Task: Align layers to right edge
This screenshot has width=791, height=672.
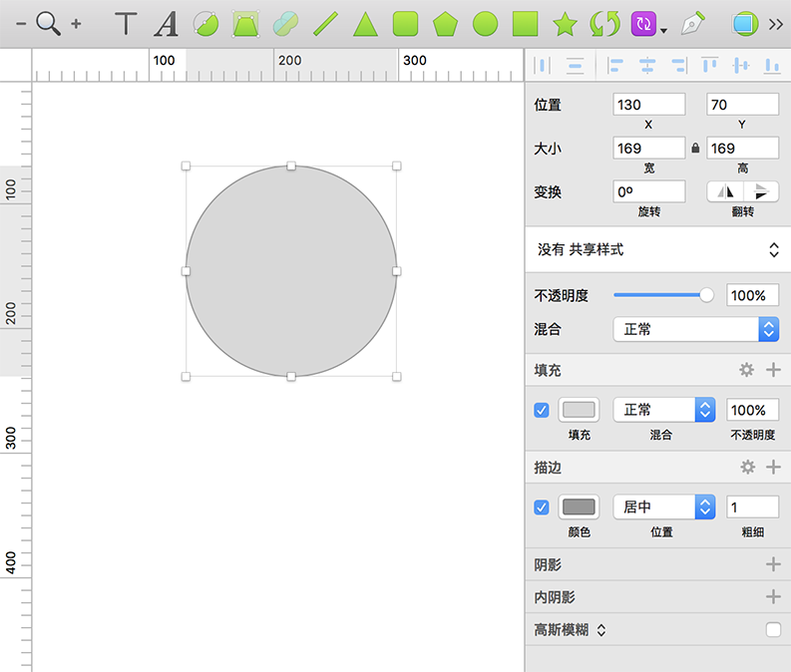Action: (679, 66)
